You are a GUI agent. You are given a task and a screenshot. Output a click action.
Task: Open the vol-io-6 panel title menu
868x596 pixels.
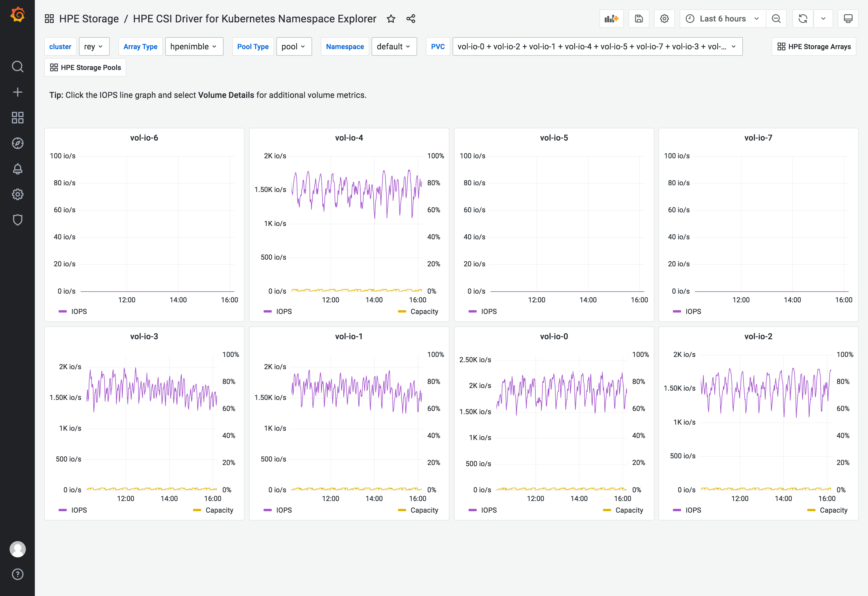pos(144,138)
